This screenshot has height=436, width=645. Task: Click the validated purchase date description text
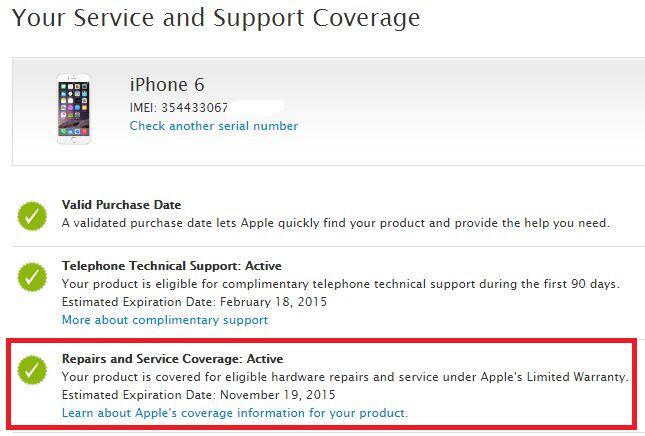(x=335, y=223)
